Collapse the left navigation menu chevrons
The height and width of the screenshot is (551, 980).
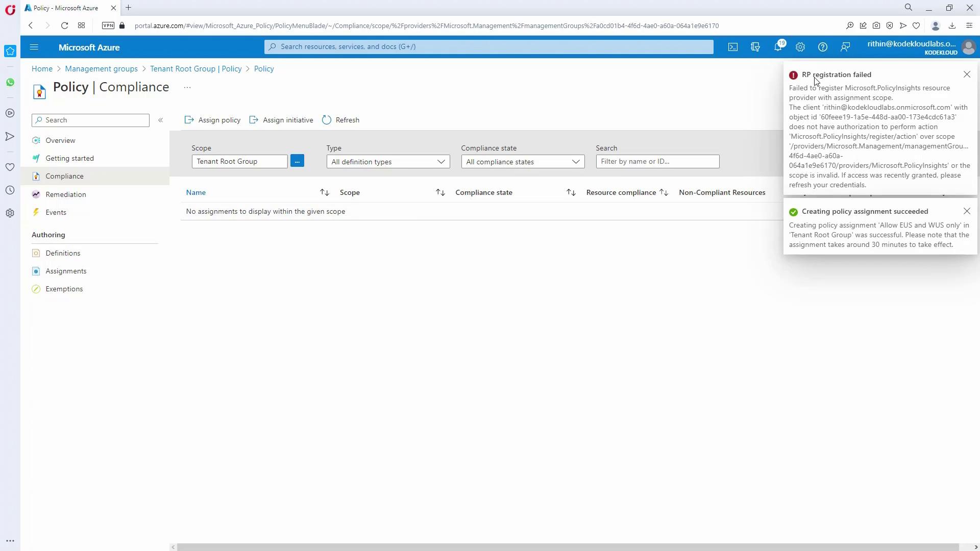click(x=160, y=120)
